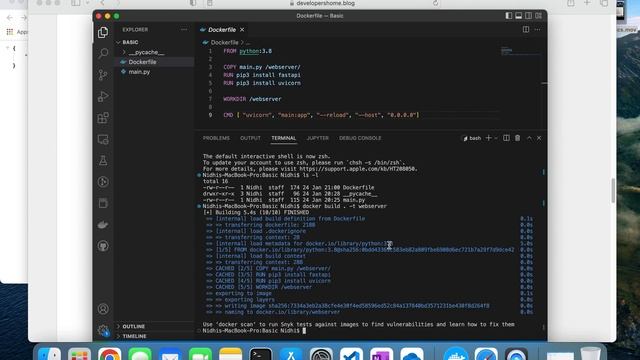Open breadcrumb ellipsis after Dockerfile
Image resolution: width=640 pixels, height=360 pixels.
(x=248, y=42)
